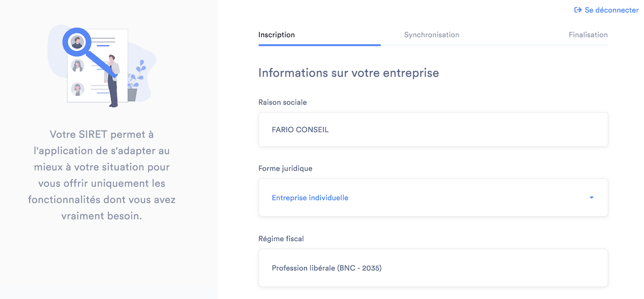Viewport: 644px width, 299px height.
Task: Click the Raison sociale label
Action: (x=283, y=102)
